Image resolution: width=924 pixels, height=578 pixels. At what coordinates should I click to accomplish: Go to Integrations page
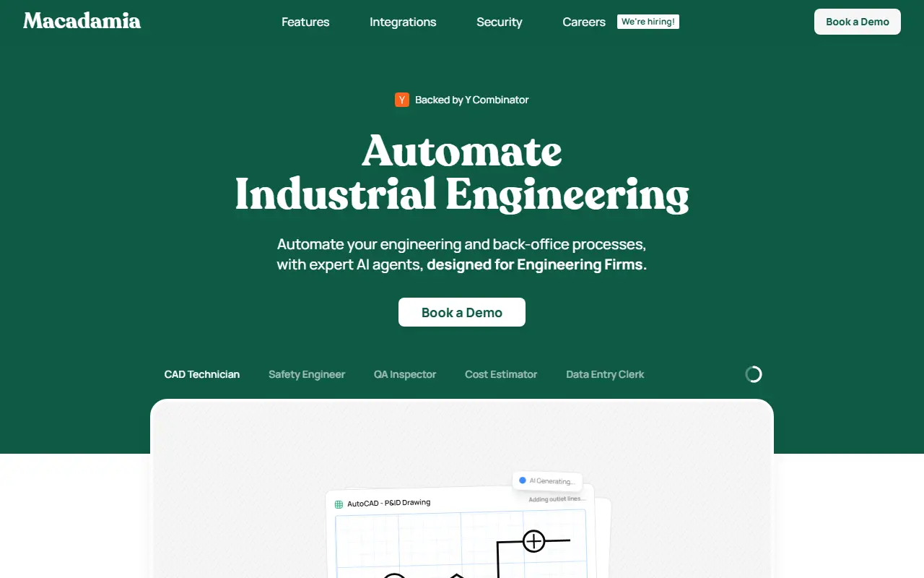[x=403, y=22]
